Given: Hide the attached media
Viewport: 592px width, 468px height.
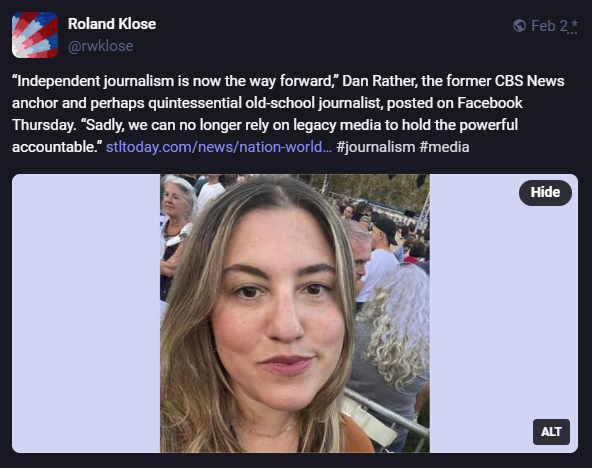Looking at the screenshot, I should click(x=545, y=192).
